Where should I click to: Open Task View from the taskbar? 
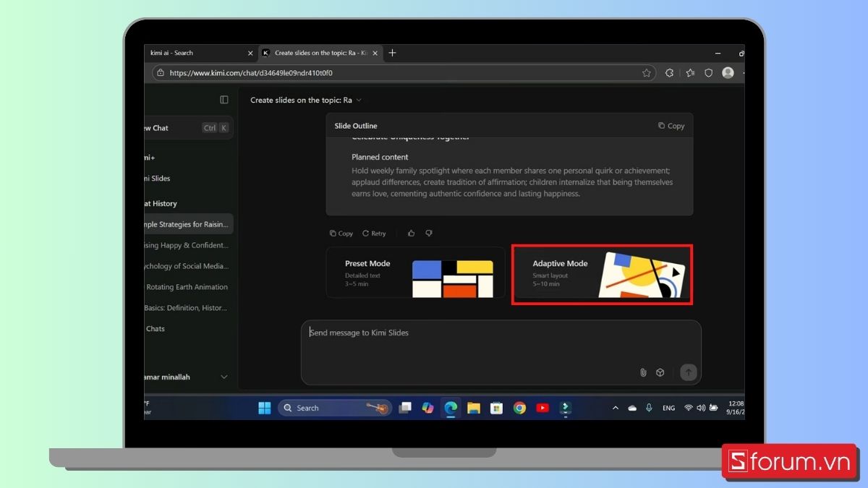click(x=405, y=408)
